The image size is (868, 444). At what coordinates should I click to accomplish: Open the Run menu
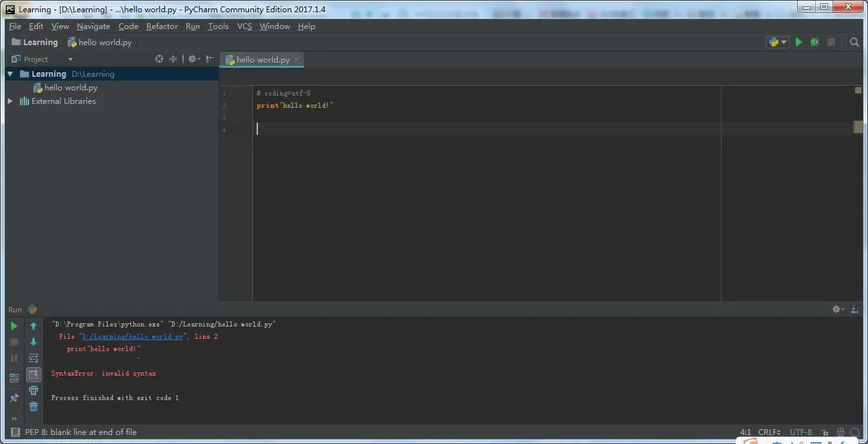193,26
